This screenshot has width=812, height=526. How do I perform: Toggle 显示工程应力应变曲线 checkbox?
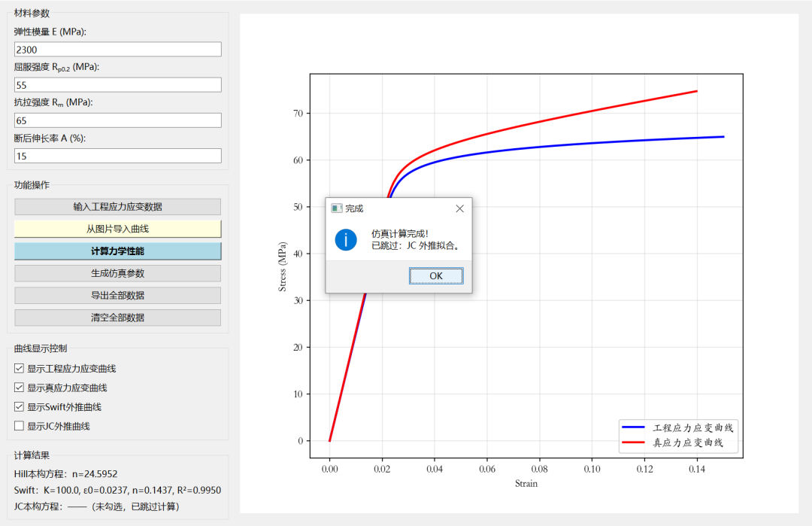click(19, 369)
